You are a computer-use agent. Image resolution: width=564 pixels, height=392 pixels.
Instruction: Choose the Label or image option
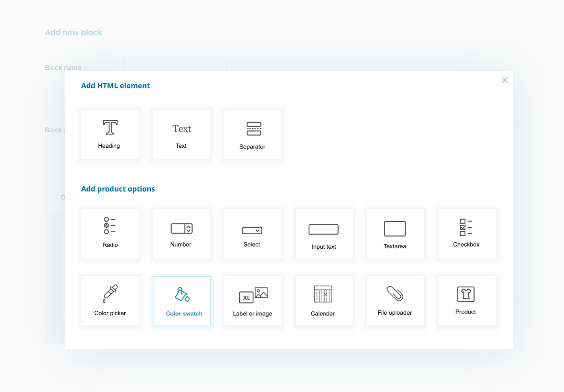point(252,300)
